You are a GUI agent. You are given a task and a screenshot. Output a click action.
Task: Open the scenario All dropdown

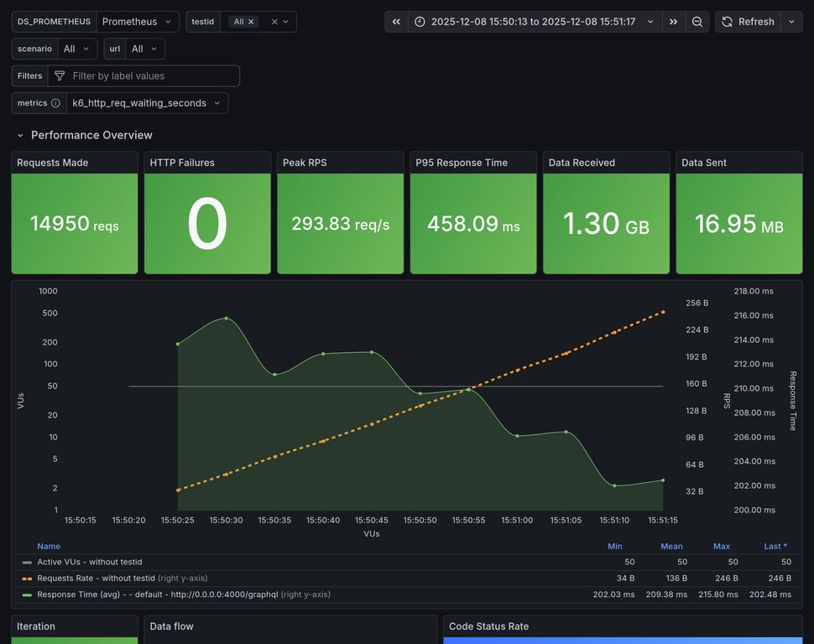pyautogui.click(x=76, y=48)
